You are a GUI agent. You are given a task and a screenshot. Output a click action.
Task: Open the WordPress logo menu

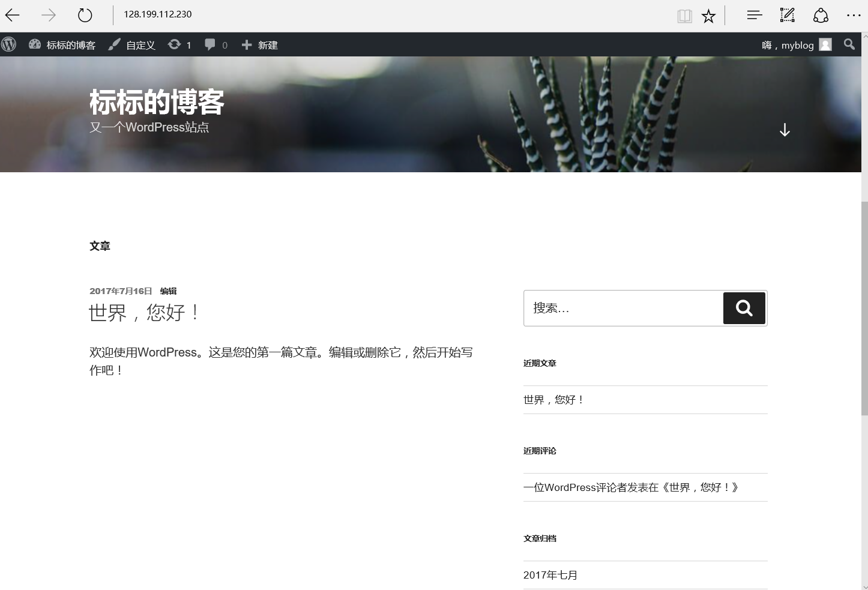point(8,44)
